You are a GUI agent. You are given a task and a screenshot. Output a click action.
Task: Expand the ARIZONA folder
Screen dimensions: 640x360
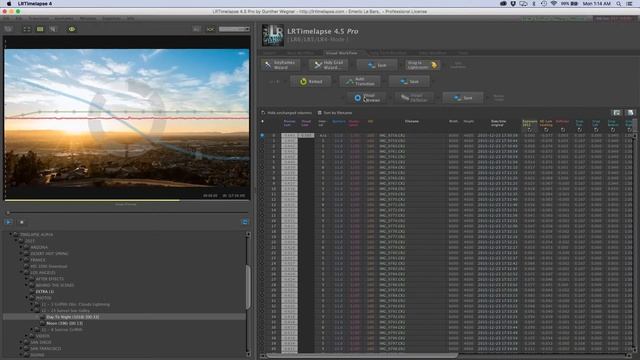coord(21,247)
